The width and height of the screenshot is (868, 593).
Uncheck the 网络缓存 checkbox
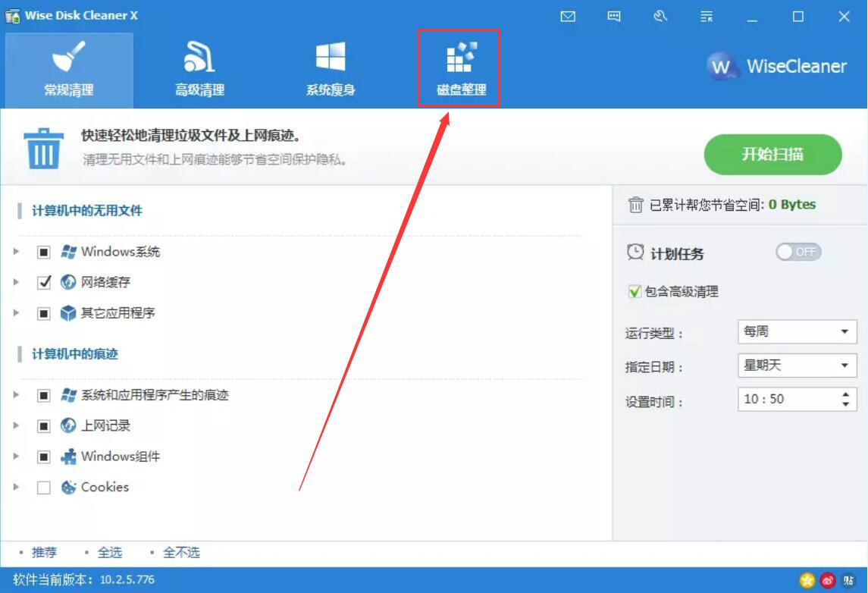point(44,282)
